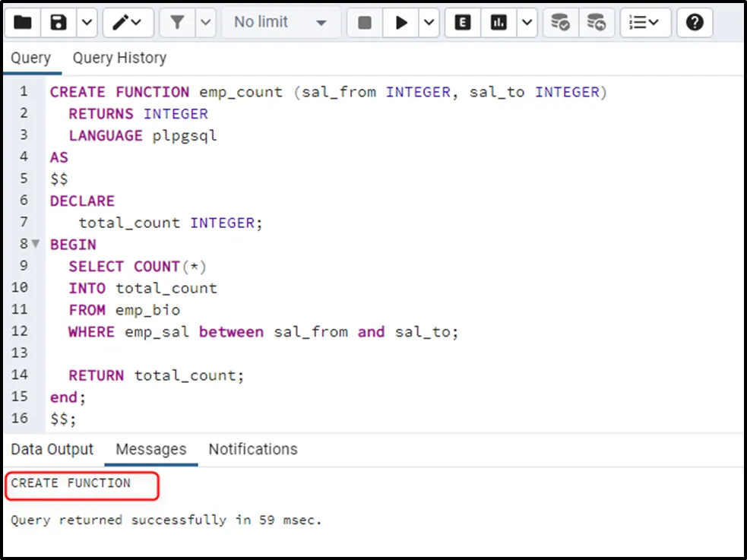Open the Edit pencil dropdown
Image resolution: width=747 pixels, height=560 pixels.
click(128, 23)
